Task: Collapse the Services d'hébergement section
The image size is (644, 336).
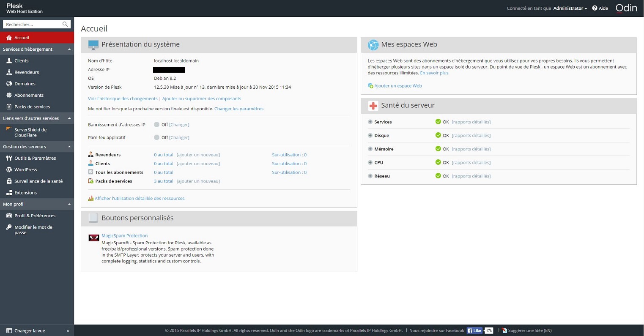Action: point(69,49)
